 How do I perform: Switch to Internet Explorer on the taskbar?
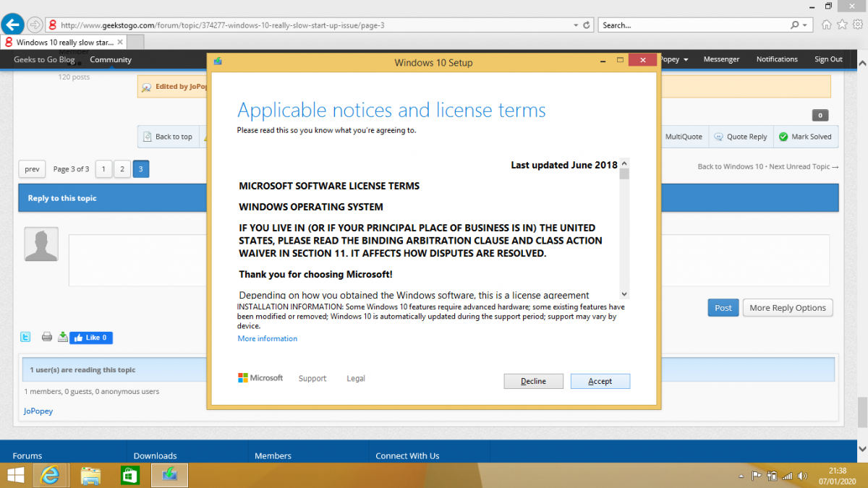51,475
